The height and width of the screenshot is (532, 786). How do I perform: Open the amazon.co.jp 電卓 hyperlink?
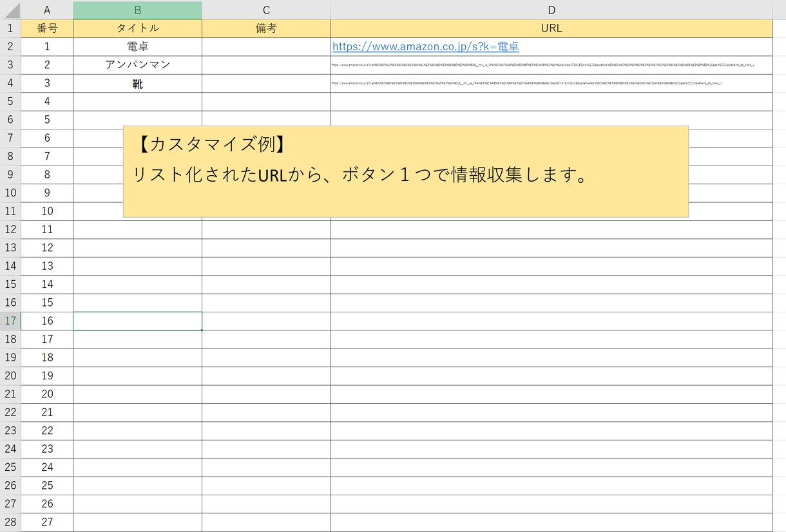[x=426, y=46]
